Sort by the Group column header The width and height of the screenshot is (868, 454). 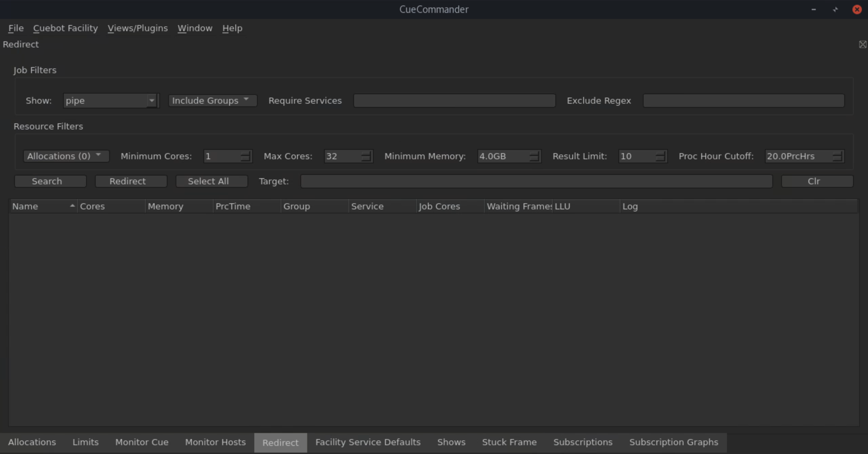click(315, 206)
